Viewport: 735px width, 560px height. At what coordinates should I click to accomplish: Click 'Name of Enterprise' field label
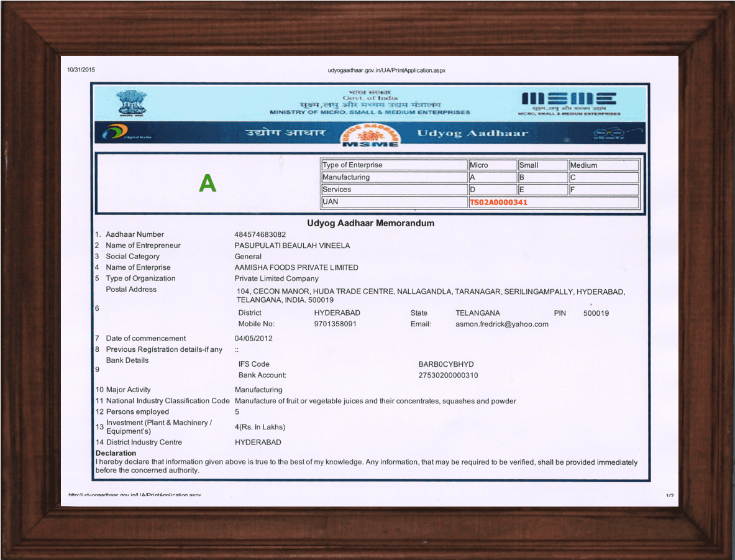[x=139, y=267]
